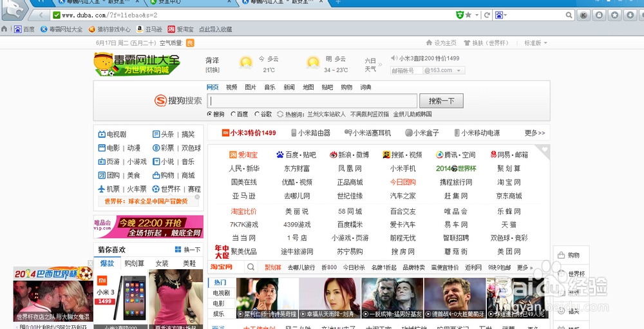Open the 亚马逊 bookmark
This screenshot has height=329, width=644.
coord(149,29)
